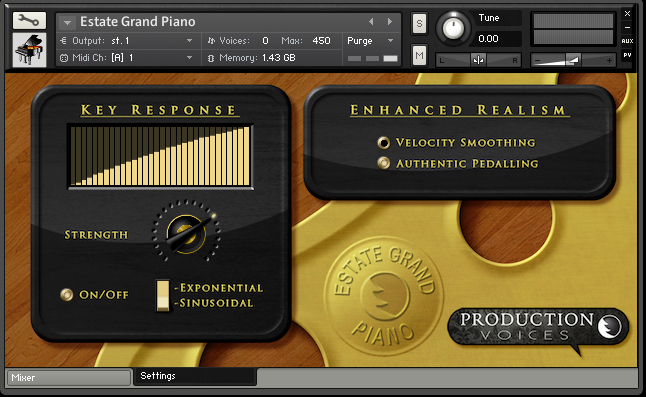
Task: Click the Voices count value 0
Action: pos(265,41)
